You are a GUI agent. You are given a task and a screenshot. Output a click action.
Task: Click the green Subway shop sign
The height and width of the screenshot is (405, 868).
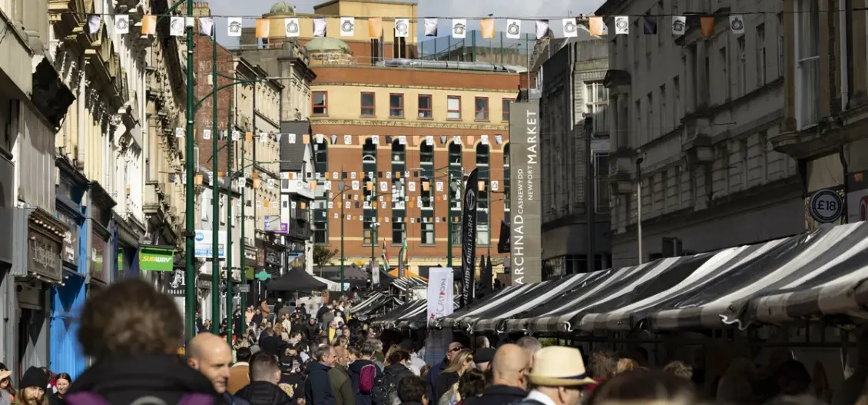click(x=156, y=259)
